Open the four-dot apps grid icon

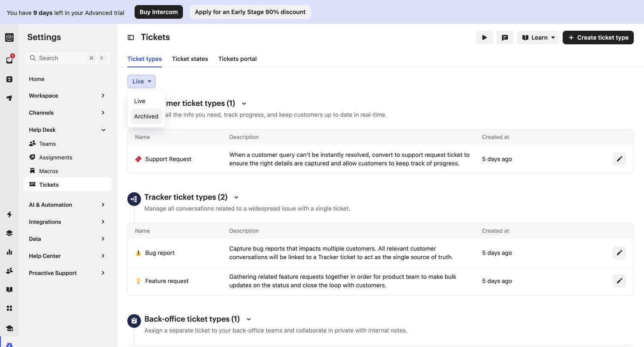pyautogui.click(x=9, y=308)
